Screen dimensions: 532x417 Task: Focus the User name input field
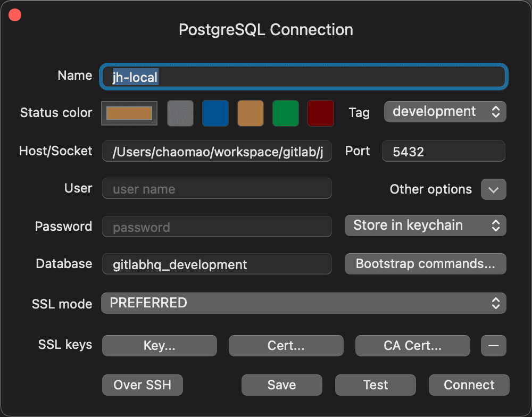(217, 189)
